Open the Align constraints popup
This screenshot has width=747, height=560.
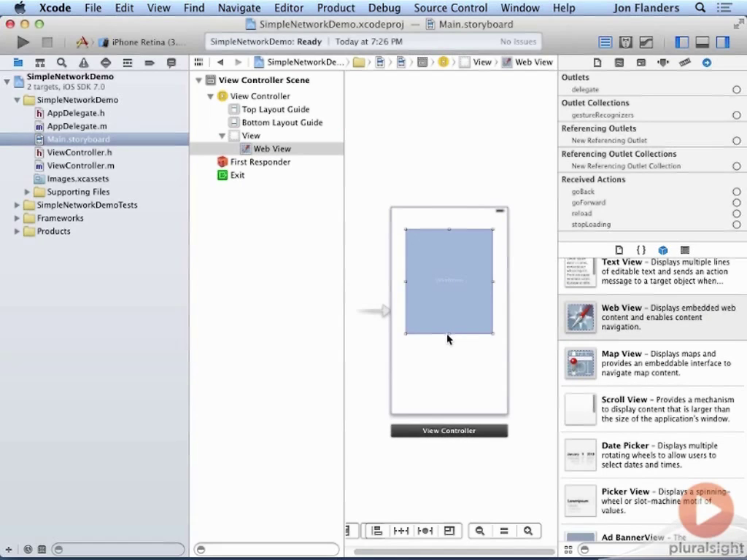pyautogui.click(x=377, y=531)
